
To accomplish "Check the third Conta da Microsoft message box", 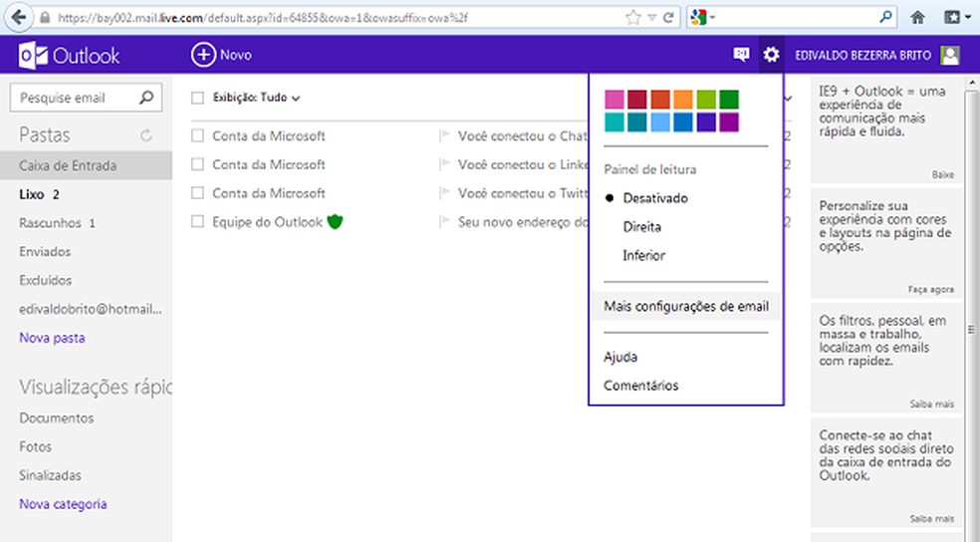I will pos(197,193).
